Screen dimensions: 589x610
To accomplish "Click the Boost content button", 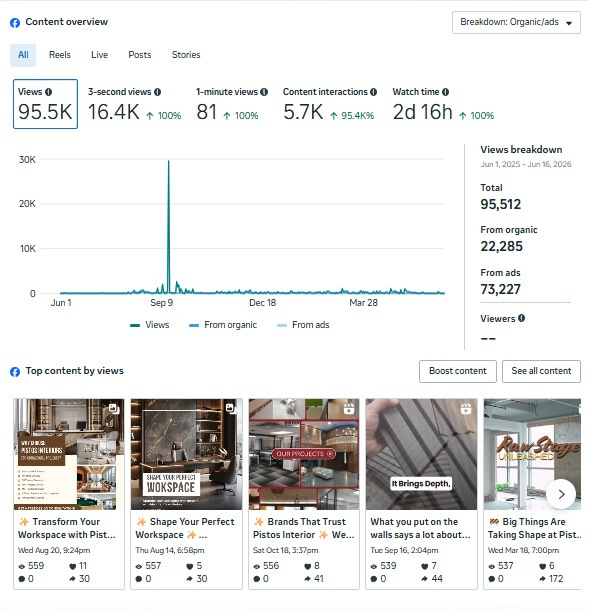I will point(458,371).
